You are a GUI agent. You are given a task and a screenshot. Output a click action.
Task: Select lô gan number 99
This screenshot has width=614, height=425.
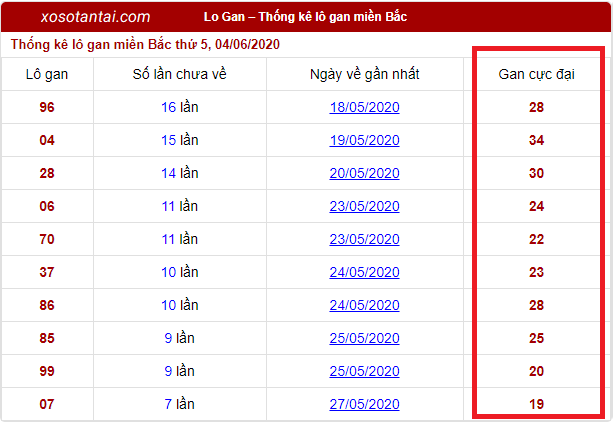(x=47, y=371)
